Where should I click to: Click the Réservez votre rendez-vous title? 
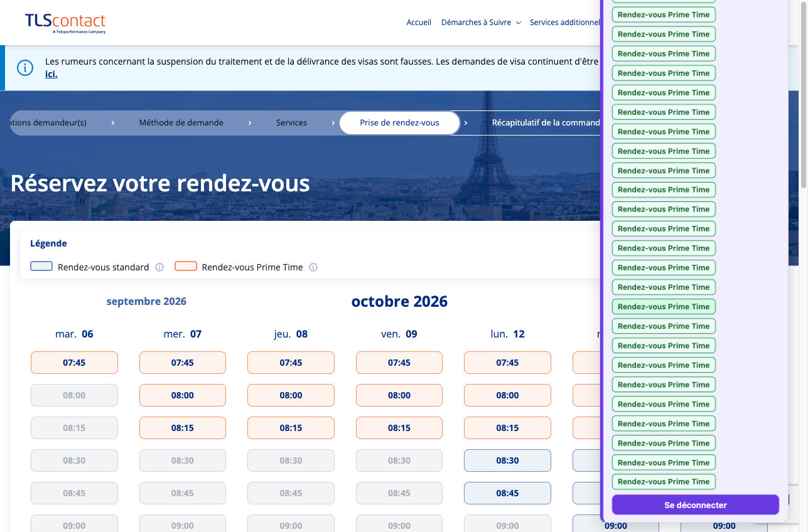click(x=160, y=183)
